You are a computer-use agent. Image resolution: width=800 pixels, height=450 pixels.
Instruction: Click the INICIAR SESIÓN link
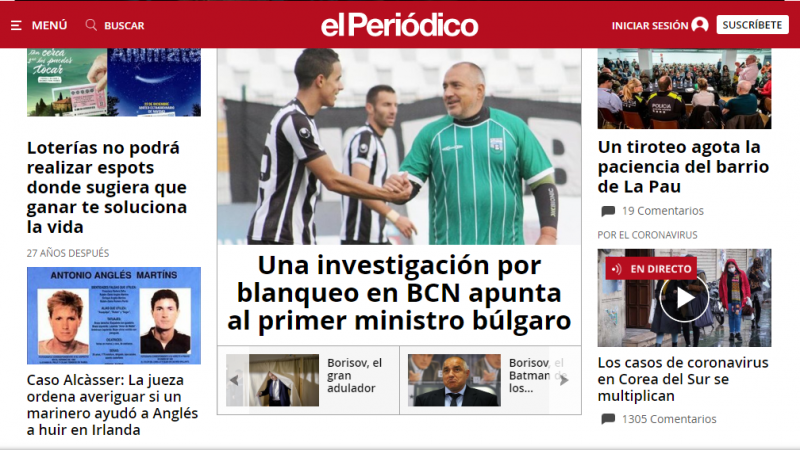tap(650, 26)
